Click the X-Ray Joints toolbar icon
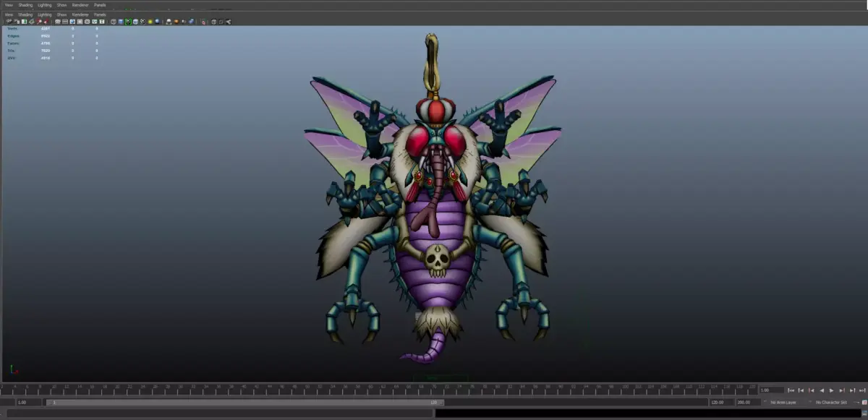The width and height of the screenshot is (868, 420). [229, 22]
